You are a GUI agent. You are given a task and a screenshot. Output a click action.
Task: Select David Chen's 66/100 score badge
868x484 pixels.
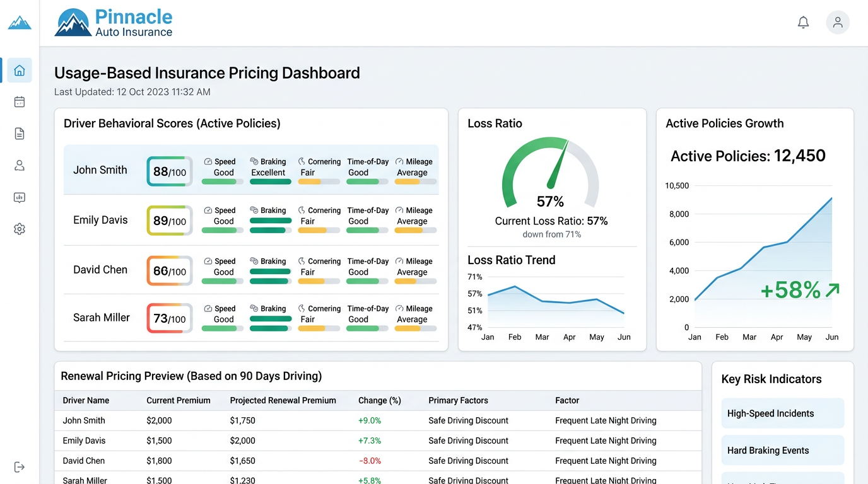(x=170, y=271)
